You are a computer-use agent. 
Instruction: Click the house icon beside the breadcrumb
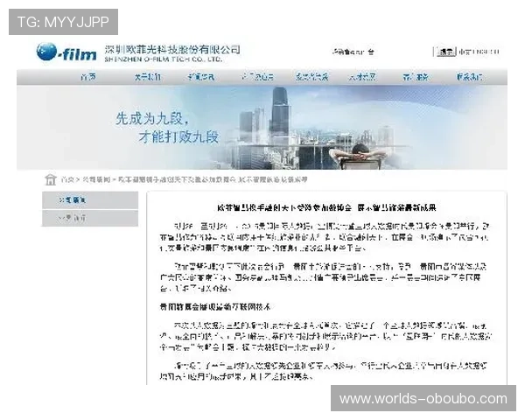point(51,179)
